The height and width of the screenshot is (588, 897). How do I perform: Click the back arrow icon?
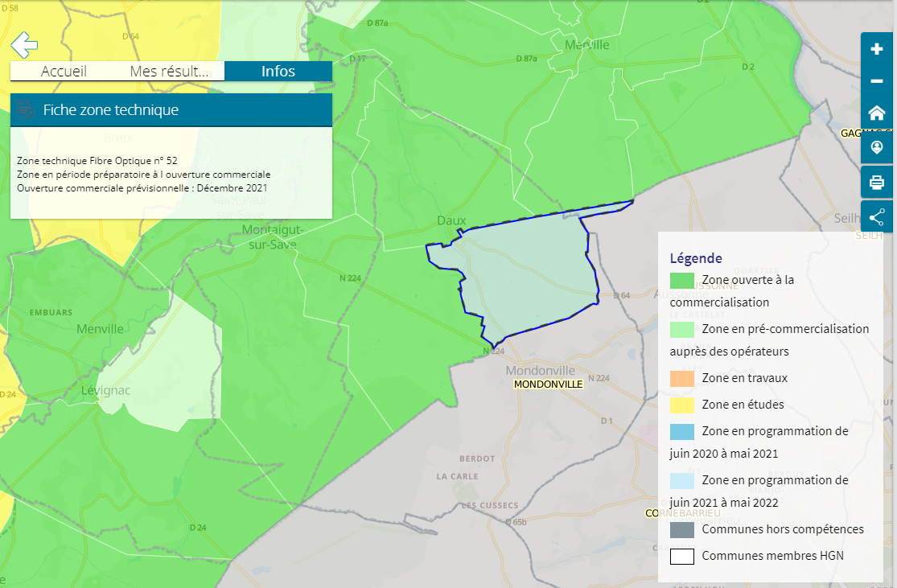click(24, 44)
